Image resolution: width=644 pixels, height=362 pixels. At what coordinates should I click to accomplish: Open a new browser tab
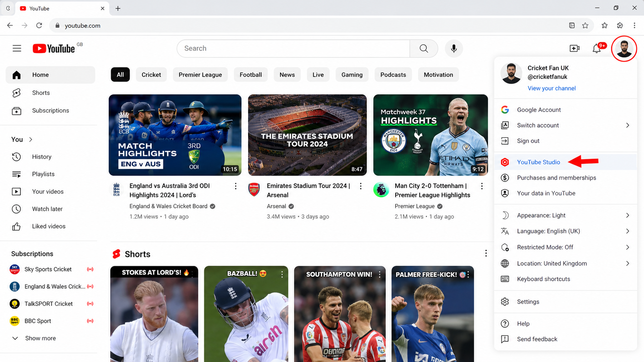click(x=118, y=8)
